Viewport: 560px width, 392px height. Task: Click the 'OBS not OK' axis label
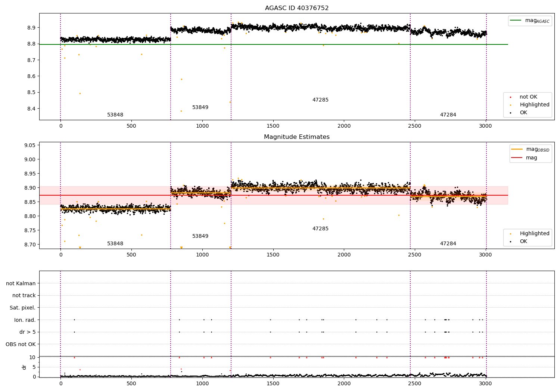click(21, 344)
